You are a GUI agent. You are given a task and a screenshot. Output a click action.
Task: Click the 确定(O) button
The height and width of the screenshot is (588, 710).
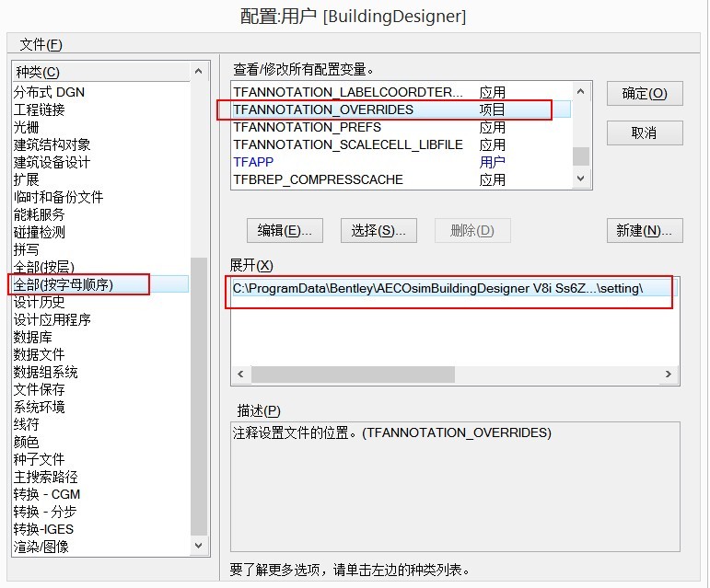(x=645, y=94)
